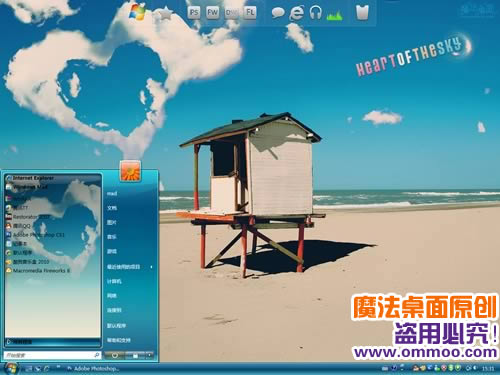Click the magnifier icon in search box

pos(97,355)
